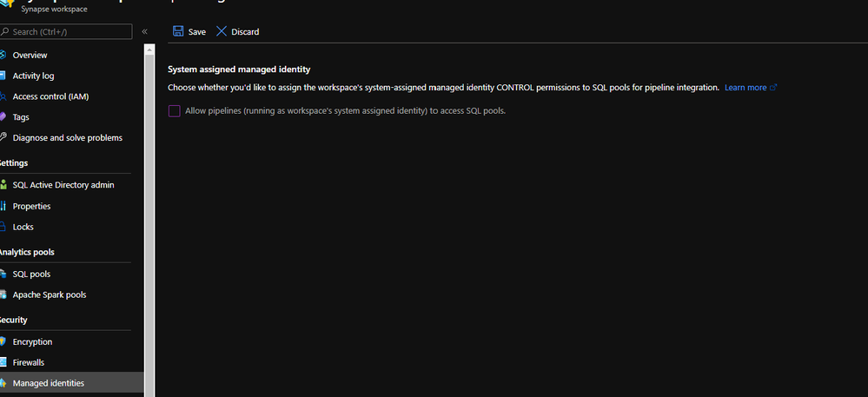Focus the Search (Ctrl+/) input field
Image resolution: width=868 pixels, height=397 pixels.
click(x=70, y=32)
